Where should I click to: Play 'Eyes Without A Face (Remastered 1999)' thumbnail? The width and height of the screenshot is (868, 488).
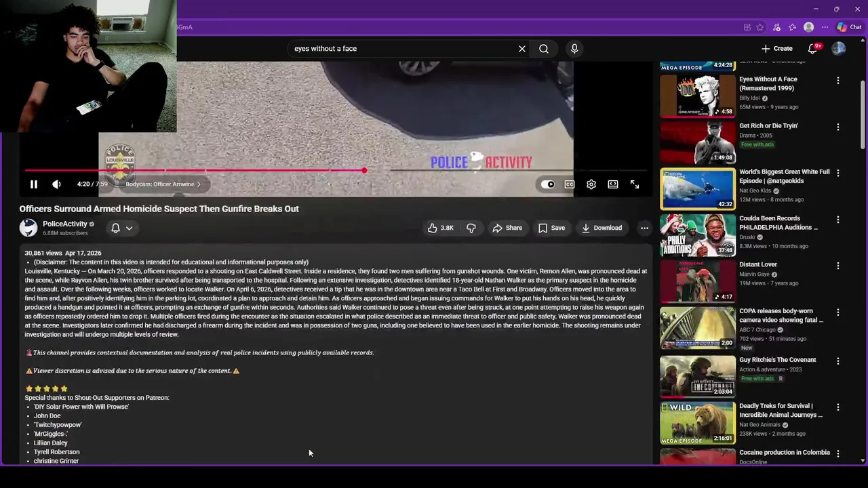tap(698, 96)
